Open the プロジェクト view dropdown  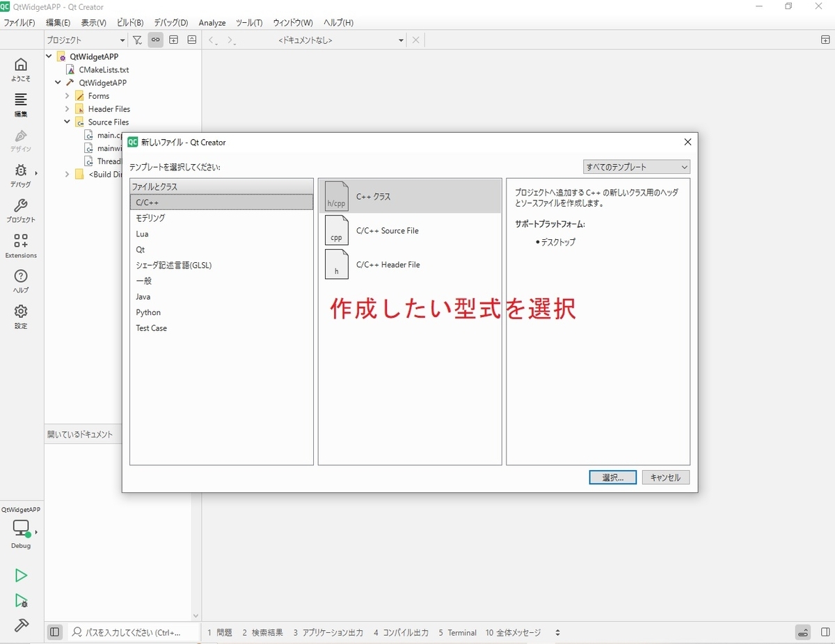(86, 40)
